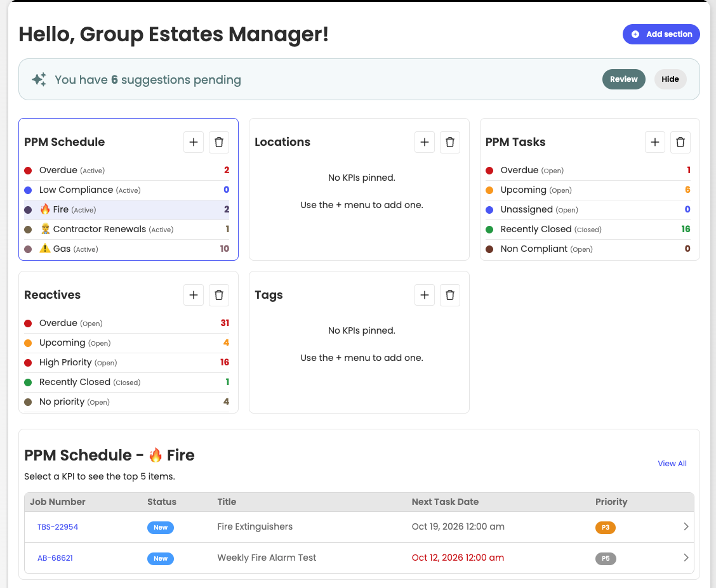Click the plus icon in PPM Schedule card

click(x=194, y=142)
